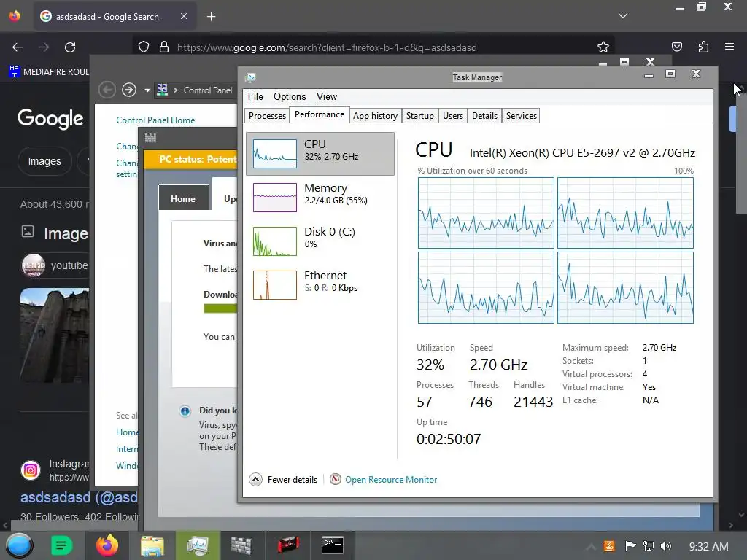Open the red toolbox taskbar icon
This screenshot has width=747, height=560.
point(288,545)
